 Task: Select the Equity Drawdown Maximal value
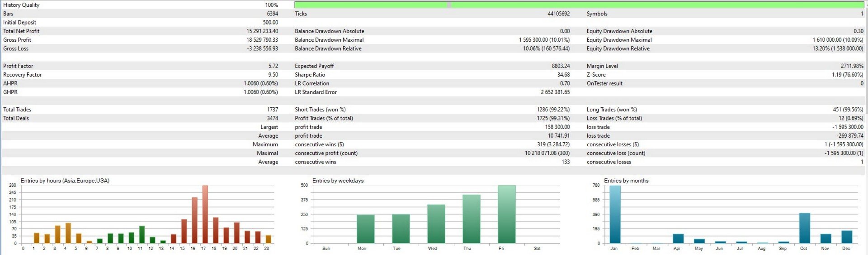(838, 40)
